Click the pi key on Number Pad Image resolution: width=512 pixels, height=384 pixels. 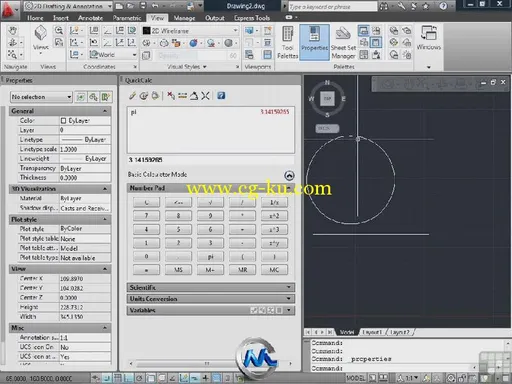click(210, 256)
